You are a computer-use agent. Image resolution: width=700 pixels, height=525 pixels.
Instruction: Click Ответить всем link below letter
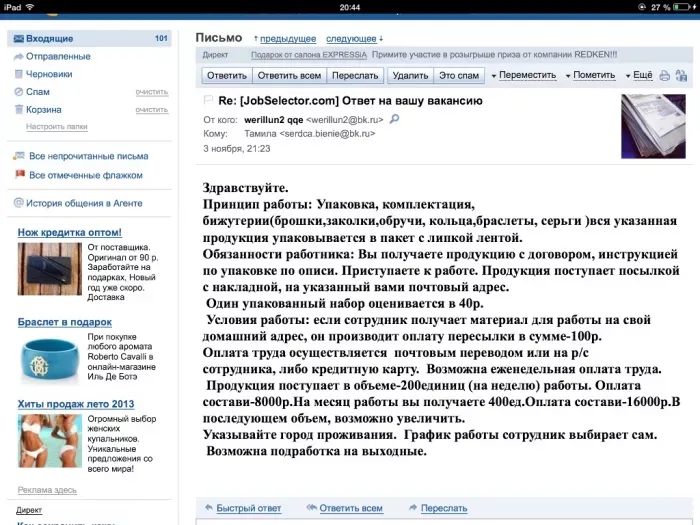click(351, 508)
